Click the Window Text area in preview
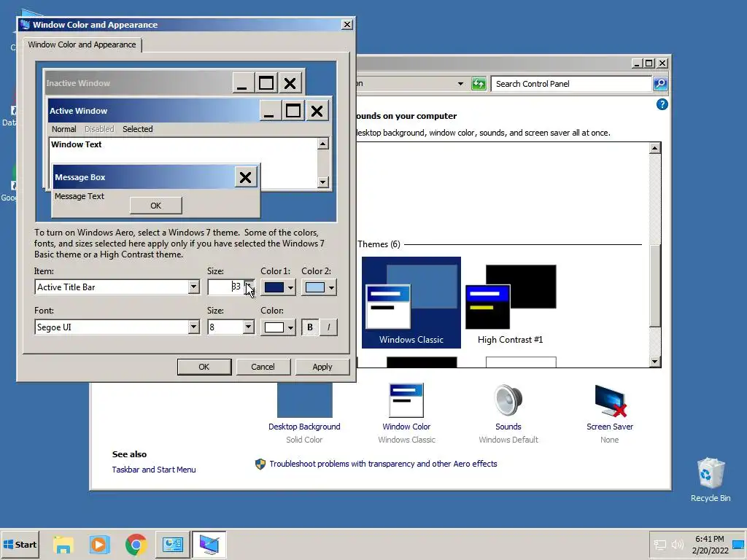 76,144
